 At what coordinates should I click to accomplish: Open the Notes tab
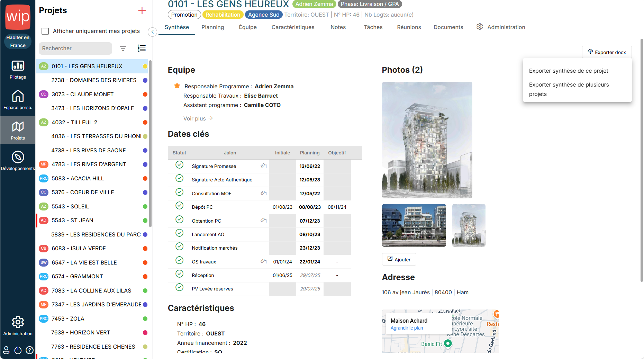[x=338, y=27]
